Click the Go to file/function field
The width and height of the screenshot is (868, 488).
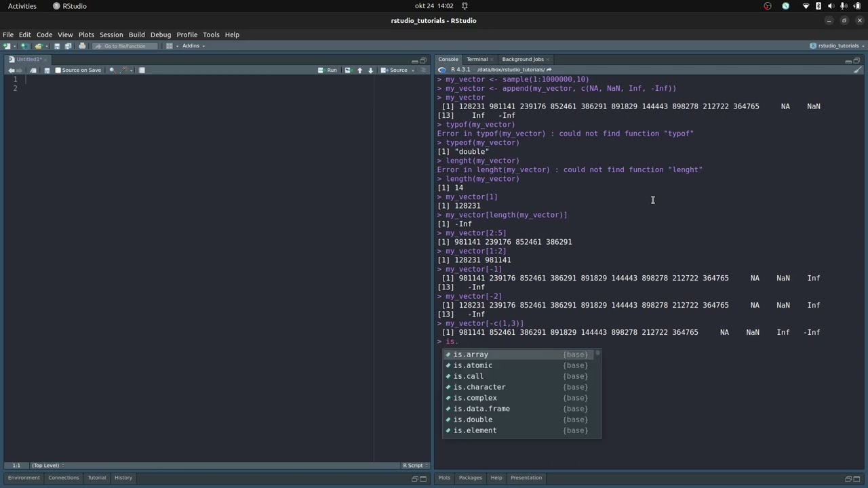(125, 46)
